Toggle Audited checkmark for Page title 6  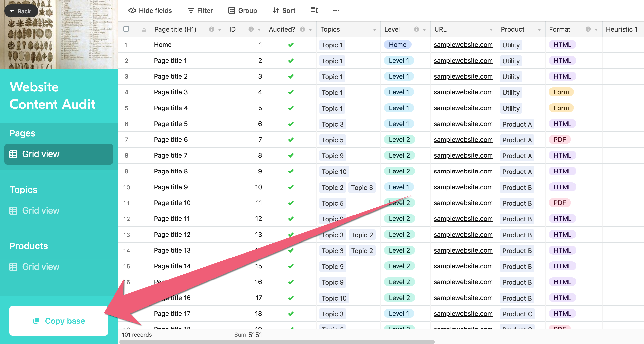291,140
